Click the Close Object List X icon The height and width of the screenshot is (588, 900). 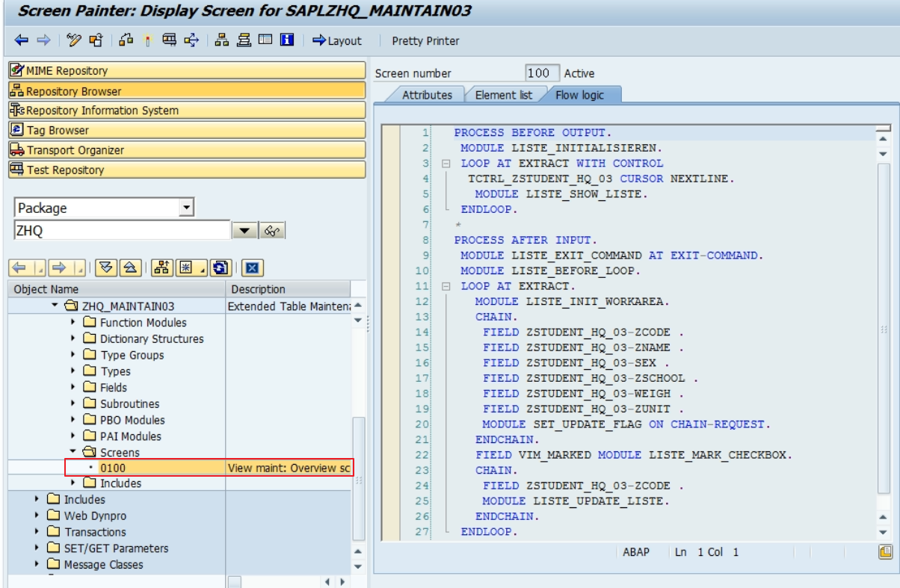click(x=252, y=267)
